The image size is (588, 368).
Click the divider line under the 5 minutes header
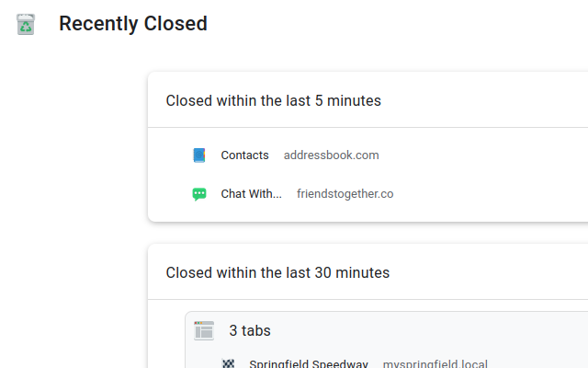(367, 127)
